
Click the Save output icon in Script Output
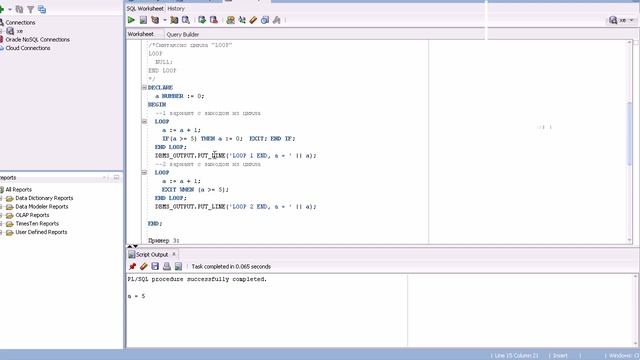[155, 267]
